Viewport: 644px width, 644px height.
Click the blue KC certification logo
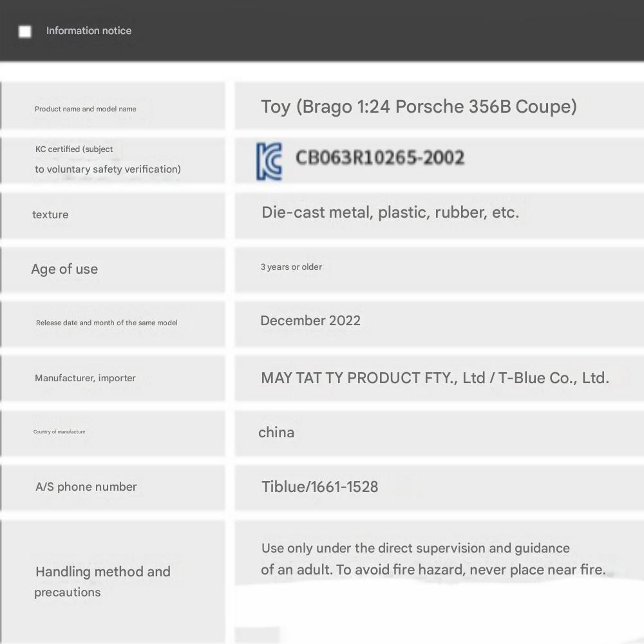click(x=269, y=161)
